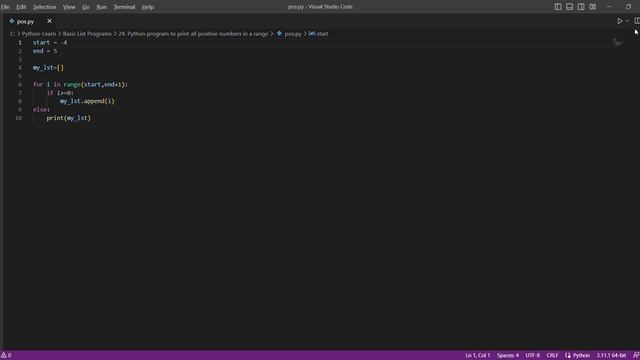Click on 'my_lst=[]' code line
The height and width of the screenshot is (360, 640).
coord(48,68)
